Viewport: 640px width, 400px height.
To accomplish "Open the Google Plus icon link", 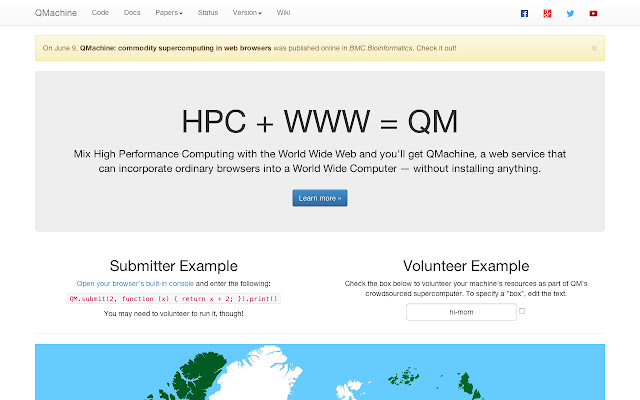I will tap(547, 13).
